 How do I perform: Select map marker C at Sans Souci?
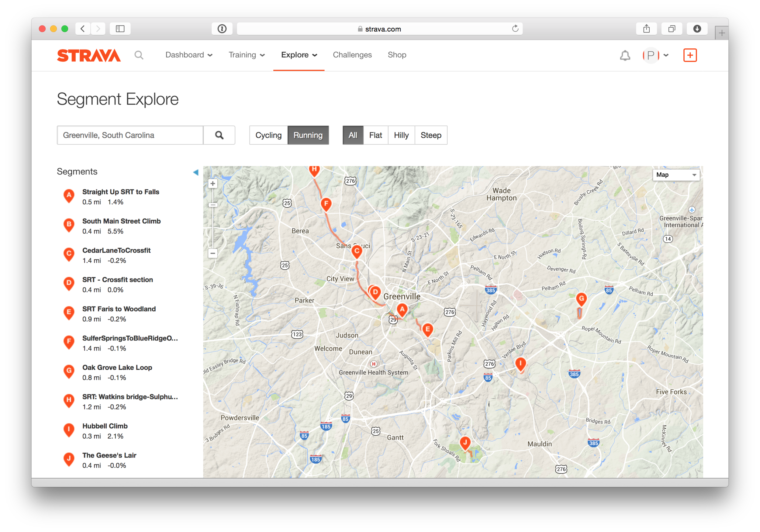coord(357,251)
